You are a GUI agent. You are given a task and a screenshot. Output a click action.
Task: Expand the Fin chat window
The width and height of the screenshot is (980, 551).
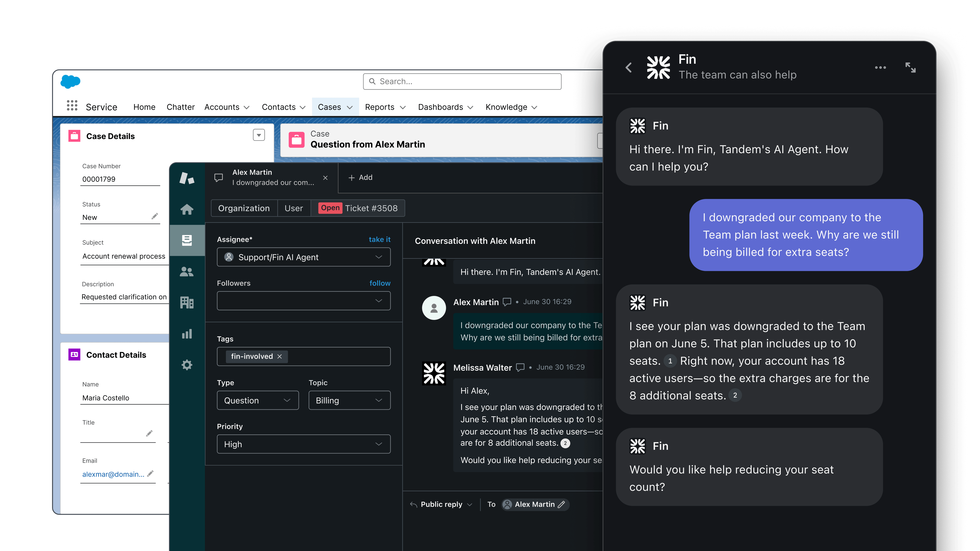click(910, 68)
